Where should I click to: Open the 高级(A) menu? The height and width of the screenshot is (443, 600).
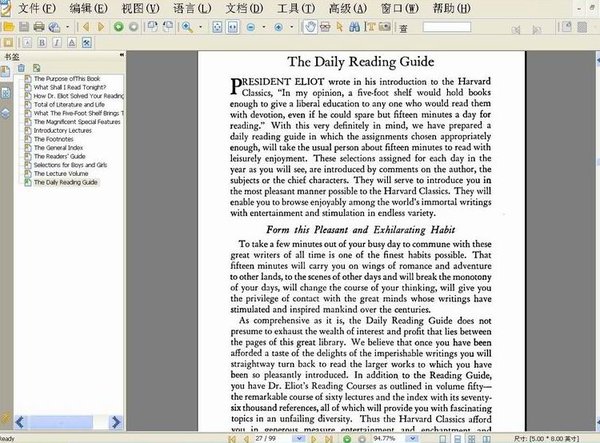pos(348,8)
